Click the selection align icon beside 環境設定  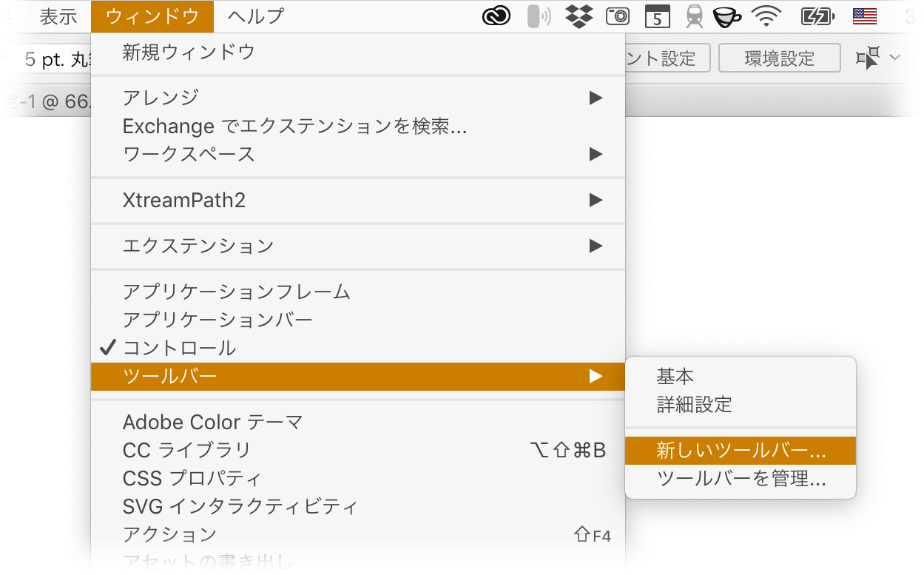pos(868,58)
